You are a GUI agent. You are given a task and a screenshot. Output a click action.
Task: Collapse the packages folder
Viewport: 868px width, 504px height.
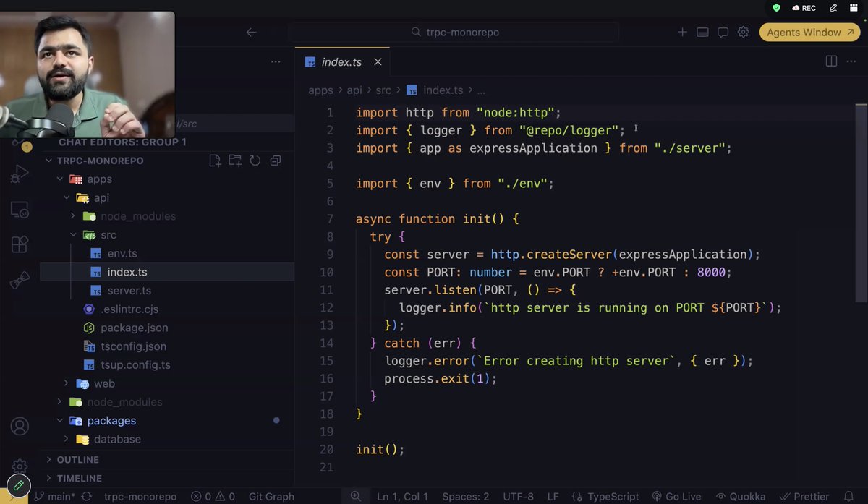(59, 421)
